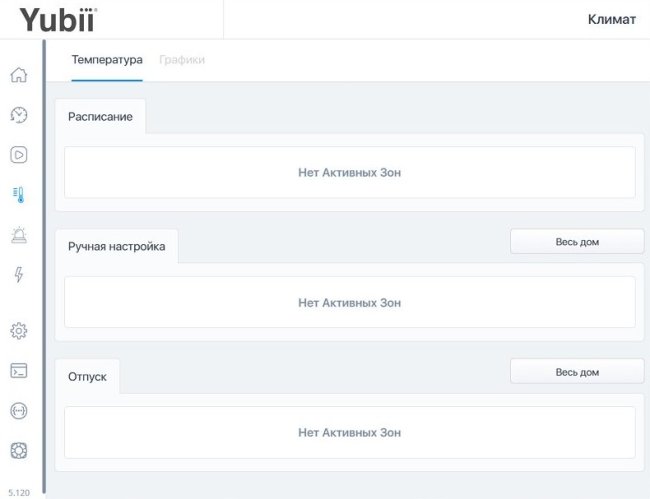Switch to the Температура tab
The image size is (650, 499).
(107, 60)
